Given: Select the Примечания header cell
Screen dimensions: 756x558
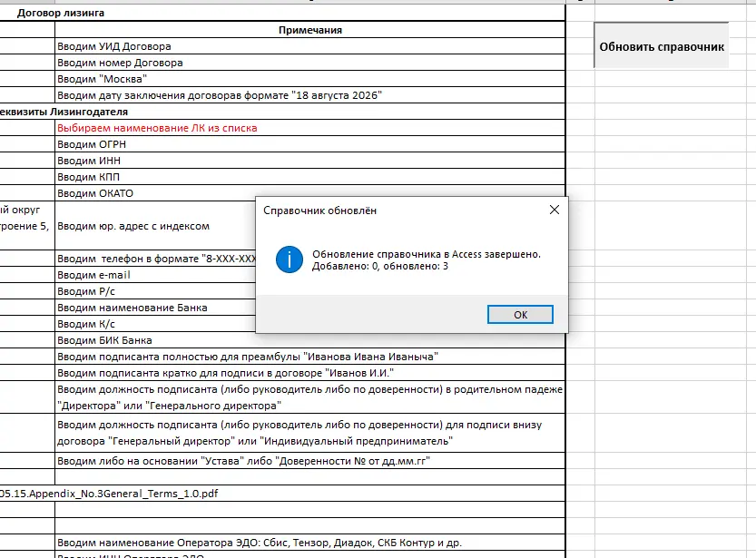Looking at the screenshot, I should [x=310, y=30].
